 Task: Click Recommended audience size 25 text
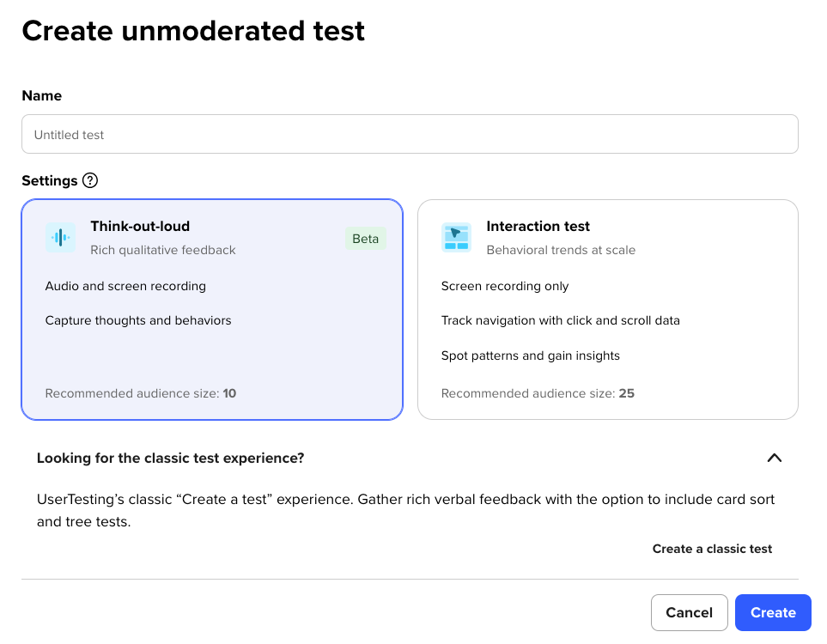(538, 393)
